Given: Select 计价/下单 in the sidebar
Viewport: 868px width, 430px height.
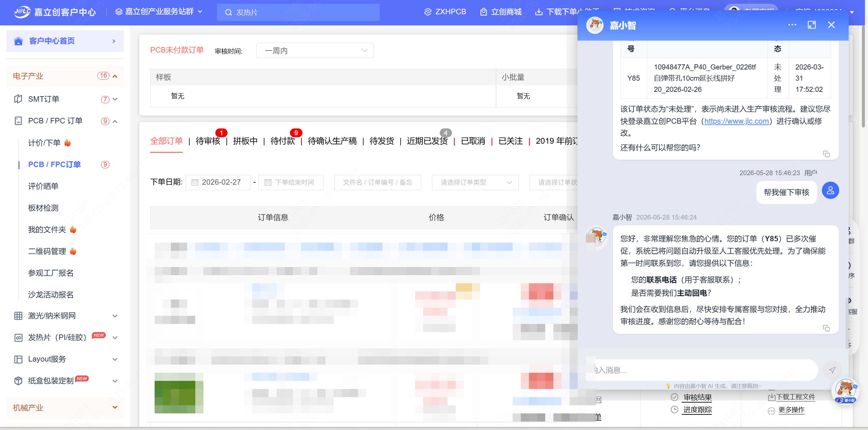Looking at the screenshot, I should 44,143.
